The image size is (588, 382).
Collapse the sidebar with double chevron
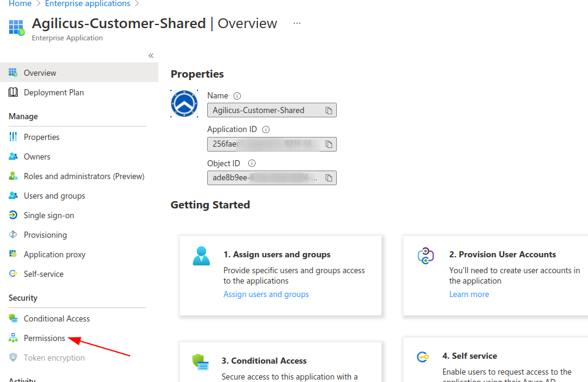click(x=151, y=56)
